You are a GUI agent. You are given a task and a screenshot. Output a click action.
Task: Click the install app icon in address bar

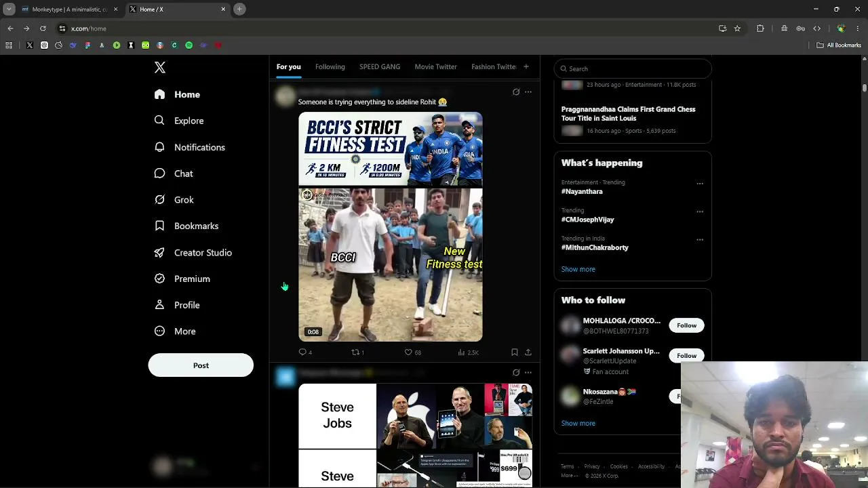pos(722,28)
